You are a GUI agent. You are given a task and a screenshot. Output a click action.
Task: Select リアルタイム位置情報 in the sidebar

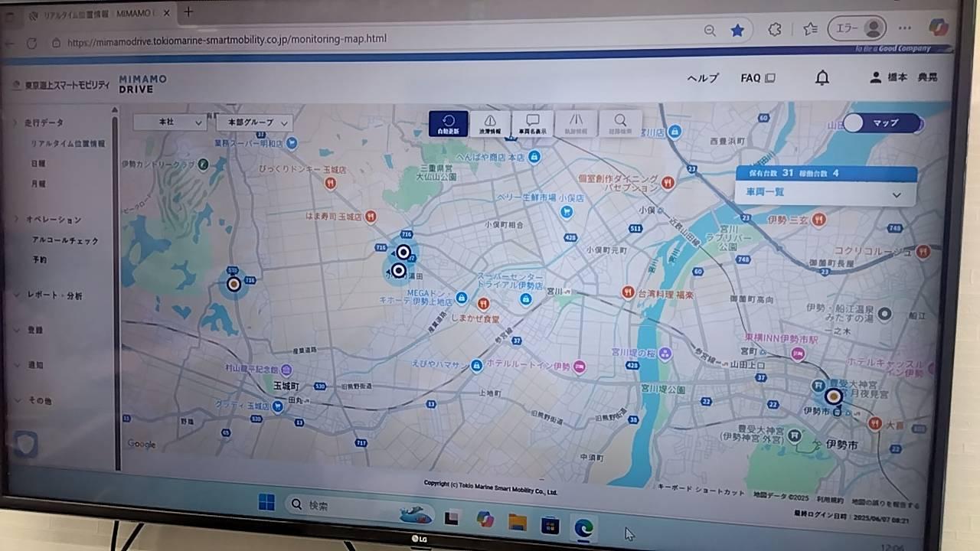click(68, 143)
